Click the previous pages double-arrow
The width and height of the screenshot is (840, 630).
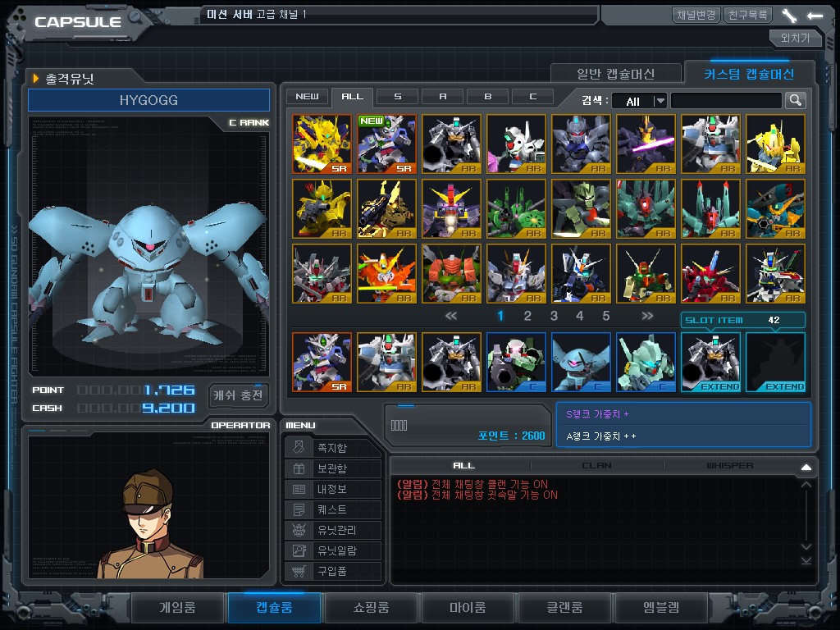point(451,316)
